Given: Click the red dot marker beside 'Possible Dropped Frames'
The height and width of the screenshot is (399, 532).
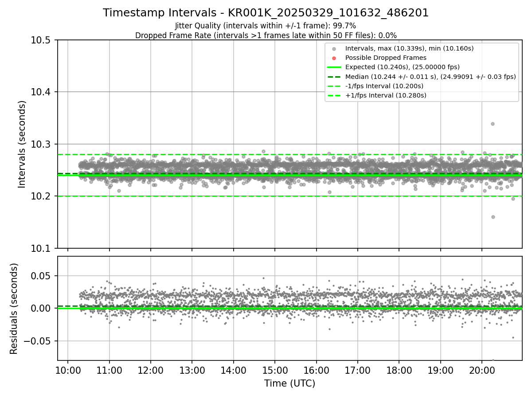Looking at the screenshot, I should (x=334, y=58).
